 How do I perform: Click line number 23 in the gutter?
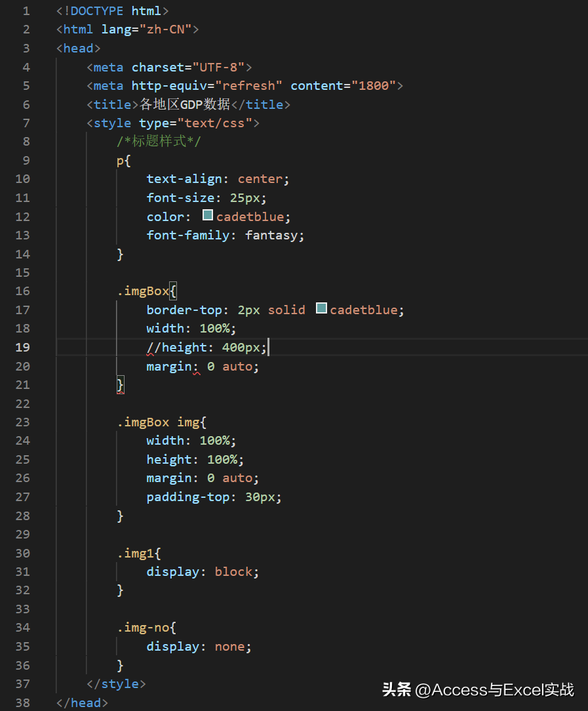23,422
